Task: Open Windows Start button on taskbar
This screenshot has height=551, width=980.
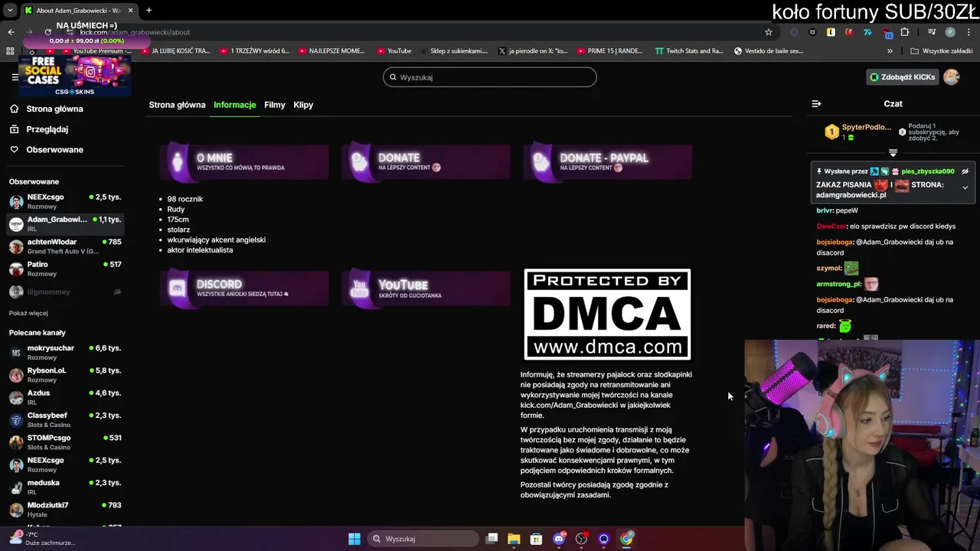Action: (x=354, y=539)
